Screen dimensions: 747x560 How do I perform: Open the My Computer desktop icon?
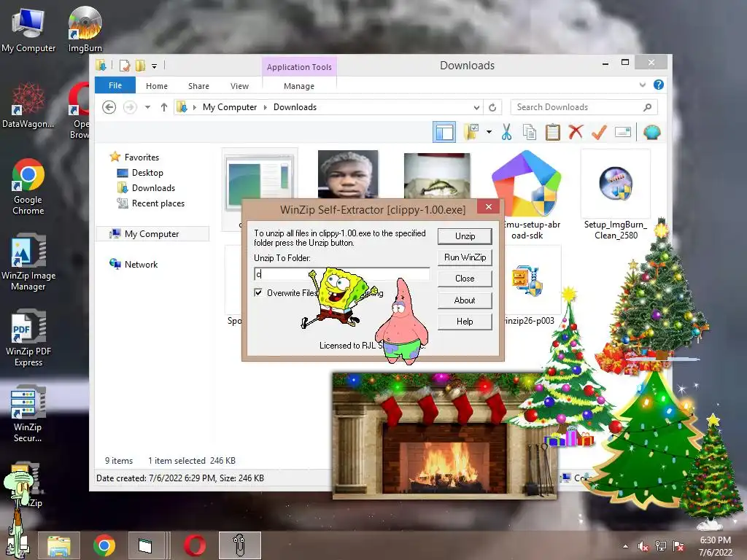point(28,29)
